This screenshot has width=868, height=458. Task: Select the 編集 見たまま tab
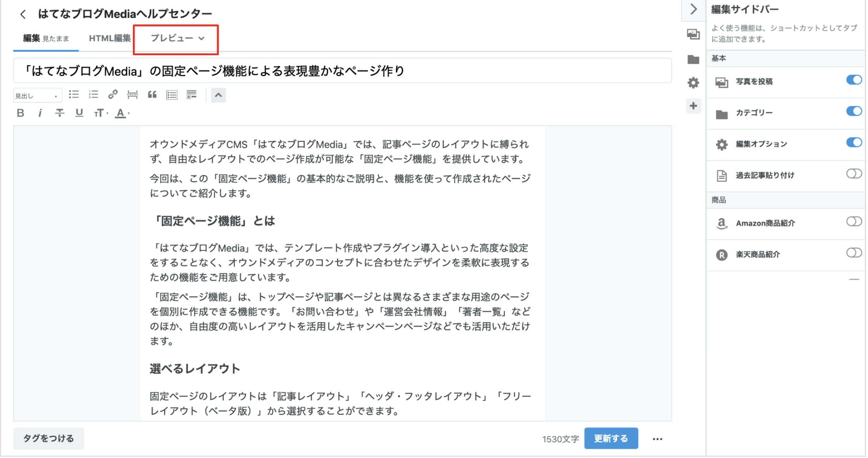46,38
